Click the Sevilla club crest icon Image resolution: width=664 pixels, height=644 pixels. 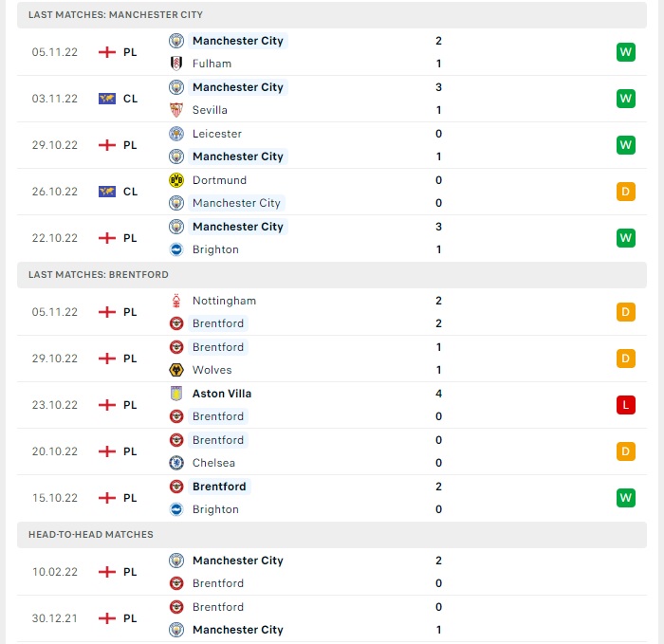[x=175, y=110]
